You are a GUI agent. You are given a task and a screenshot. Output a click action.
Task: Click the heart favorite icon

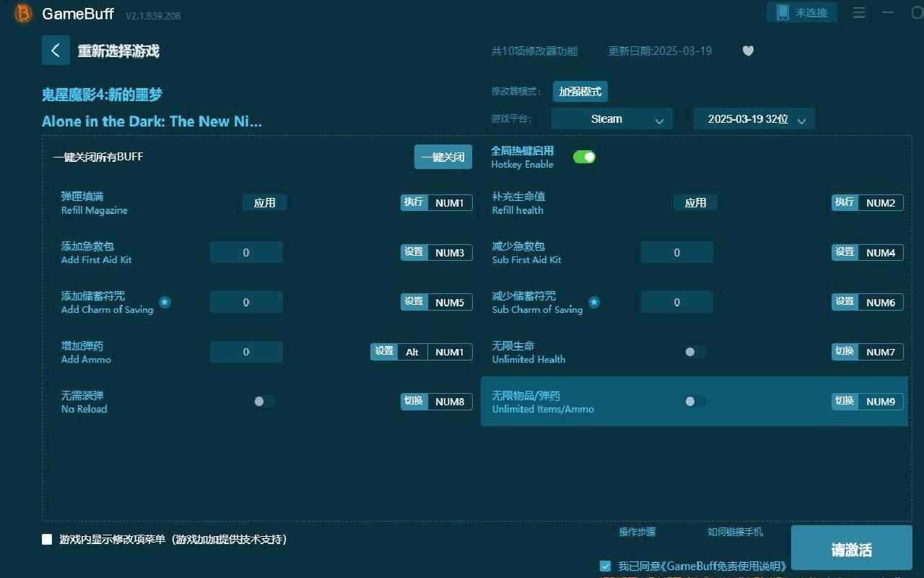pyautogui.click(x=748, y=51)
